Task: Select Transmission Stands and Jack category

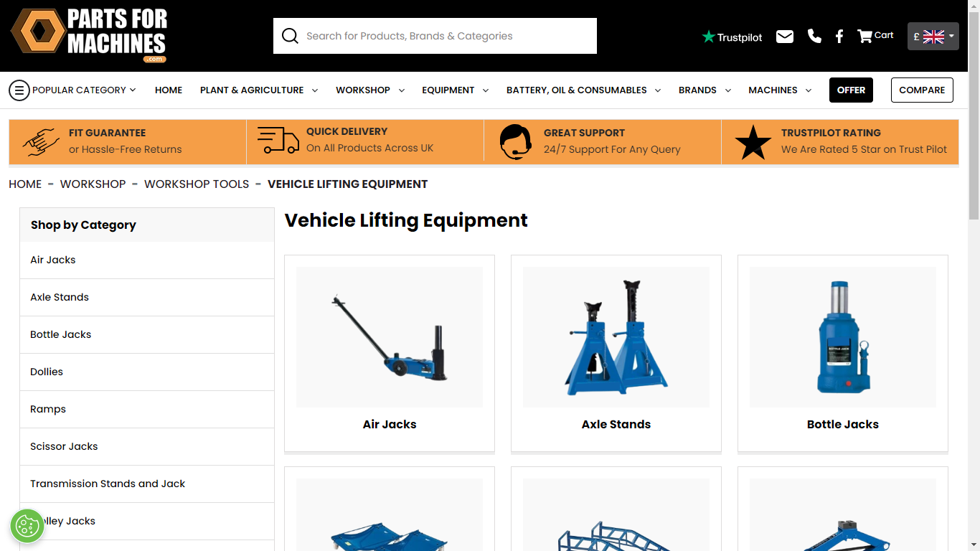Action: coord(147,484)
